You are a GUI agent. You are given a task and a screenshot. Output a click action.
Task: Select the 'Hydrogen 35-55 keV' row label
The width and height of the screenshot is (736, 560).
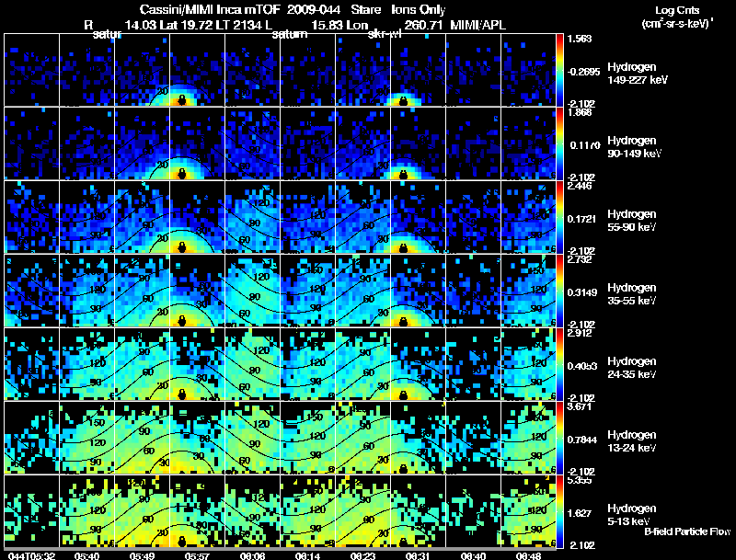click(632, 294)
